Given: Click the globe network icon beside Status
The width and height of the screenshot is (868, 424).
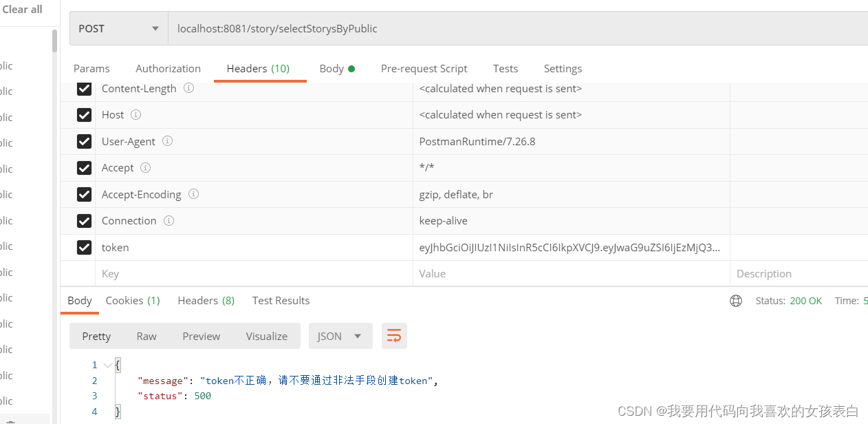Looking at the screenshot, I should pyautogui.click(x=736, y=301).
